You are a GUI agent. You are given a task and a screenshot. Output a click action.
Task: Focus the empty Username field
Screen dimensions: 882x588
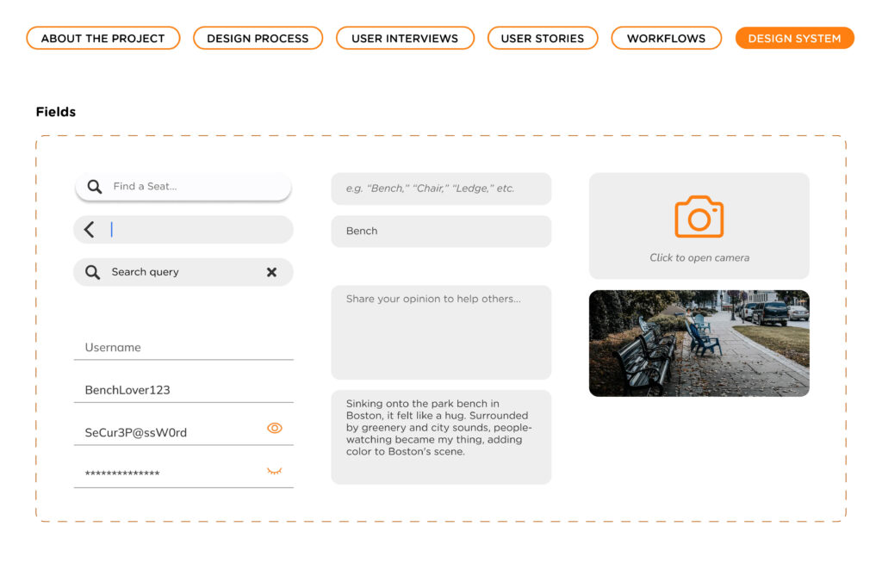click(183, 348)
